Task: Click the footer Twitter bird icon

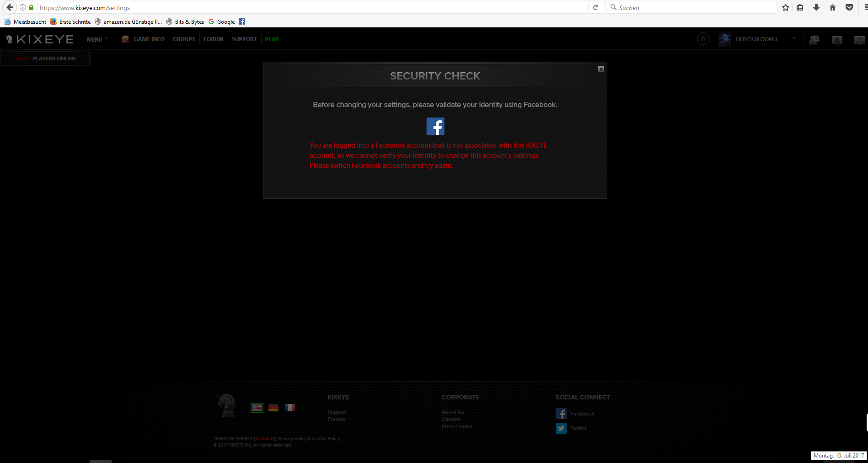Action: click(x=561, y=428)
